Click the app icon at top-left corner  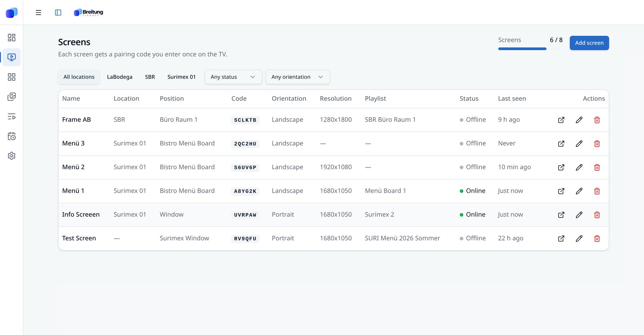pyautogui.click(x=11, y=13)
